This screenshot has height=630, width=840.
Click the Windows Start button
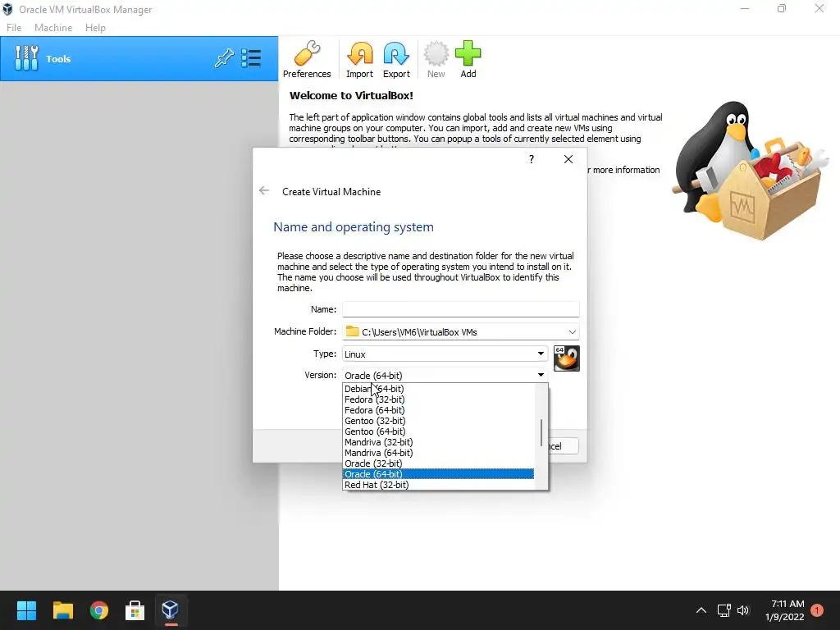pos(26,610)
